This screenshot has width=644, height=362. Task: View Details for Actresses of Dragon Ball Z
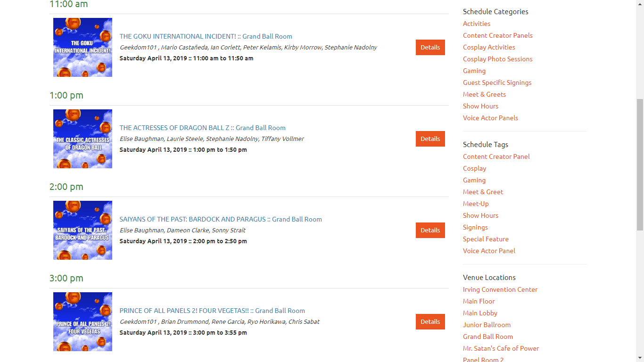pyautogui.click(x=430, y=139)
